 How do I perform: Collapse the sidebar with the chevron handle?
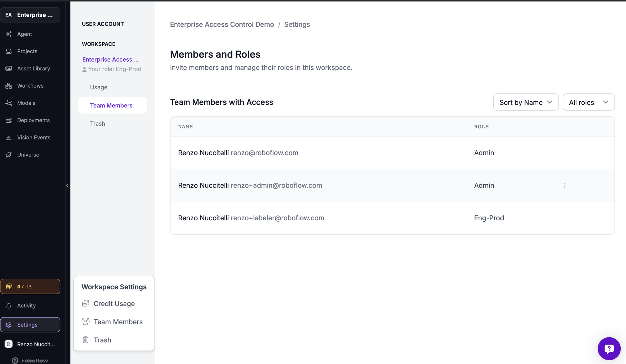(x=68, y=186)
